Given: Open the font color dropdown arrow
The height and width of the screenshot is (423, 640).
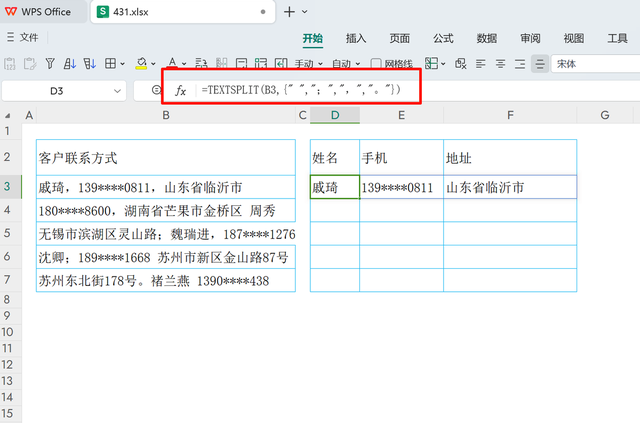Looking at the screenshot, I should (x=184, y=64).
